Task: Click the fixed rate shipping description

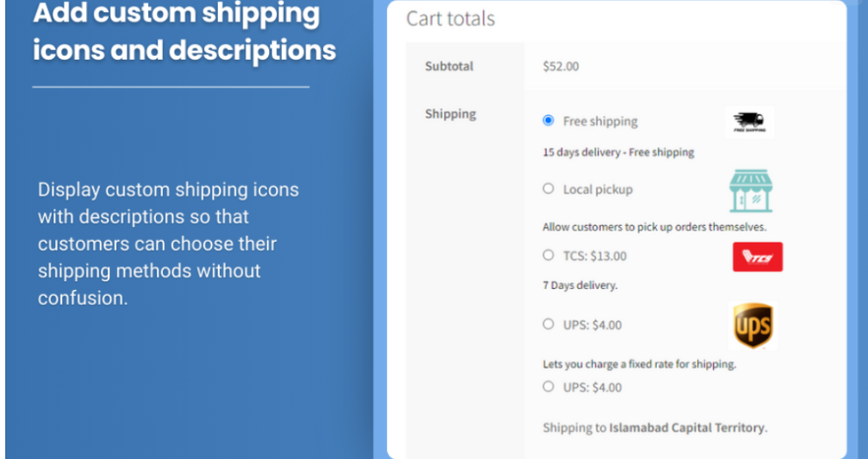Action: click(x=639, y=364)
